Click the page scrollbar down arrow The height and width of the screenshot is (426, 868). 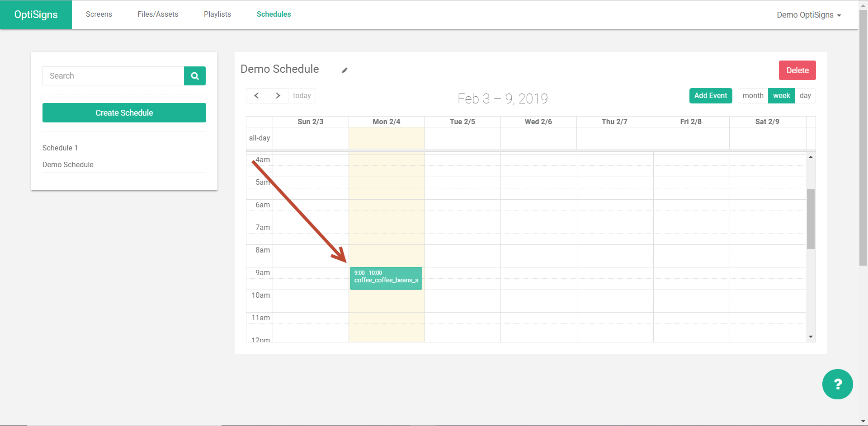863,422
